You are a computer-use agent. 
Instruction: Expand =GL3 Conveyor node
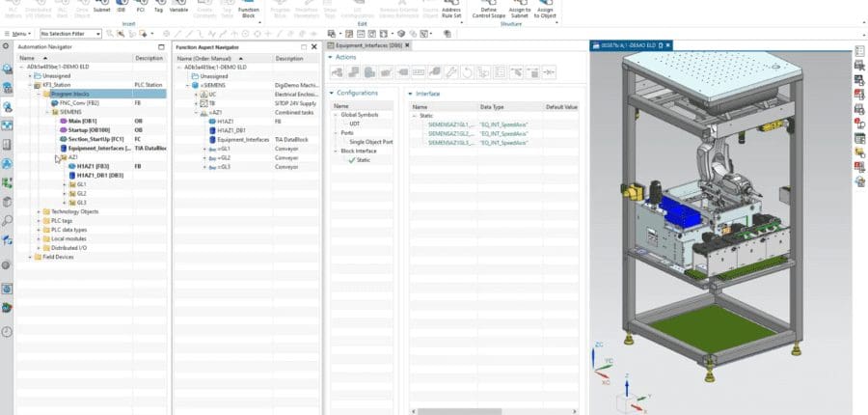[x=204, y=167]
